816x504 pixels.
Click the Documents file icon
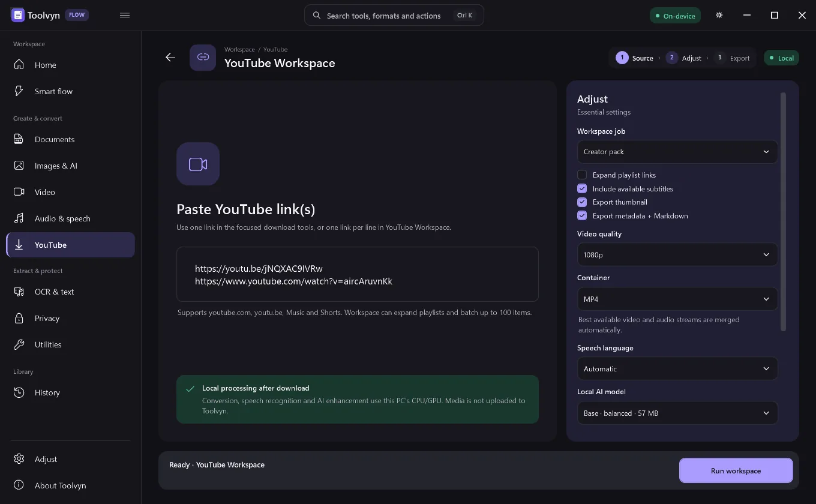[19, 139]
